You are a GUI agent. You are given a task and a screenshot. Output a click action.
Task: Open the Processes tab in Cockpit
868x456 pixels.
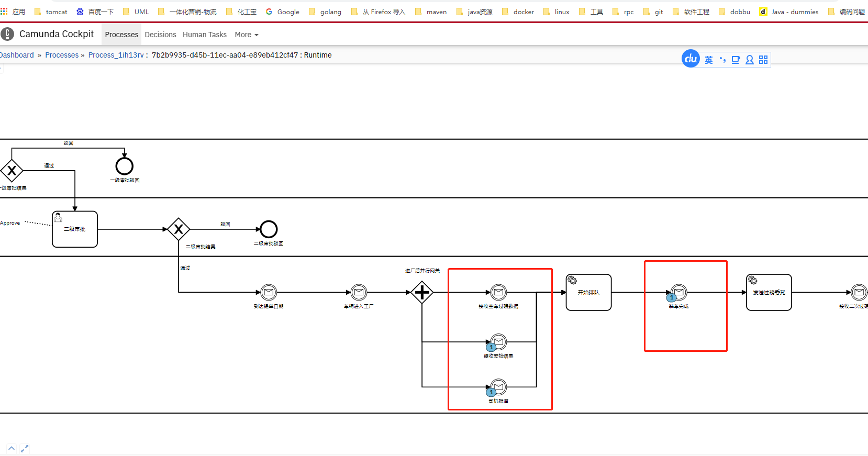click(x=121, y=35)
